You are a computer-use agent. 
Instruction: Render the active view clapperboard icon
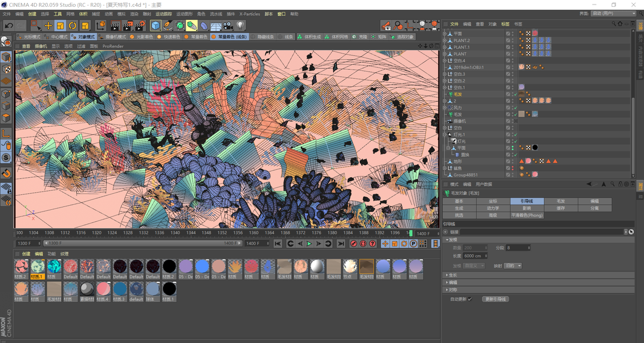click(x=115, y=26)
